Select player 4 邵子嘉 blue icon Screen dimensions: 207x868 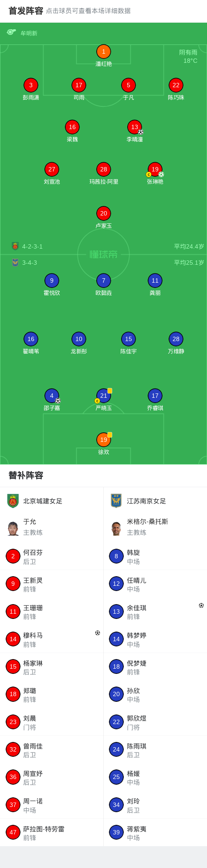pyautogui.click(x=52, y=396)
